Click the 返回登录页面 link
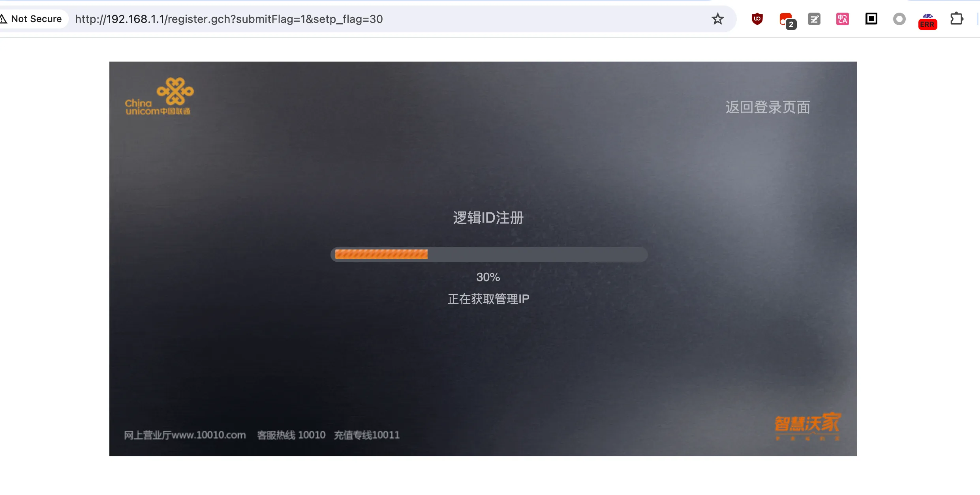 [x=768, y=107]
